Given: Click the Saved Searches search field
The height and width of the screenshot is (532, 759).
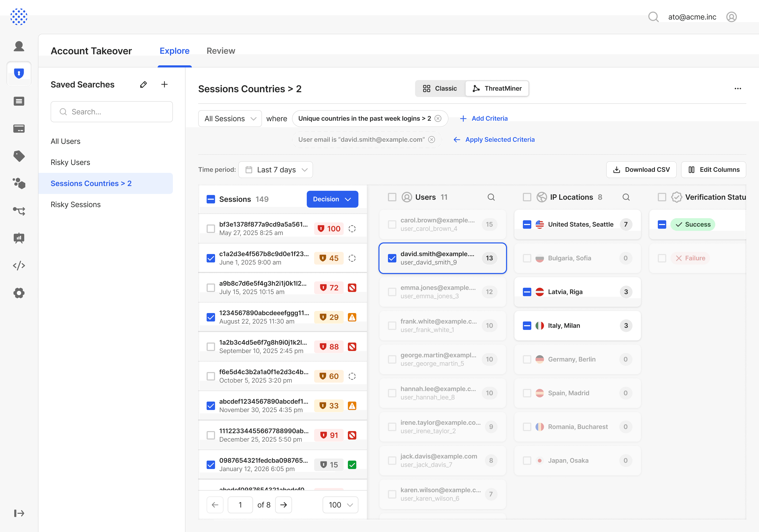Looking at the screenshot, I should [x=112, y=112].
